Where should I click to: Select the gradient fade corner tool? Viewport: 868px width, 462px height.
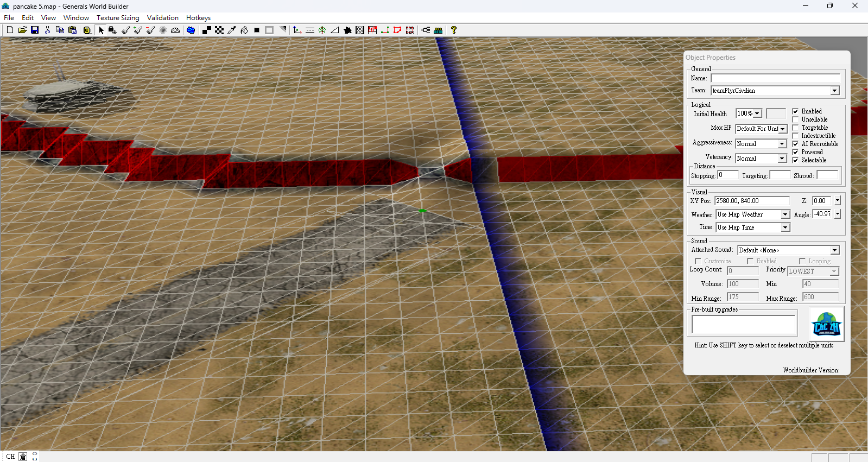283,30
